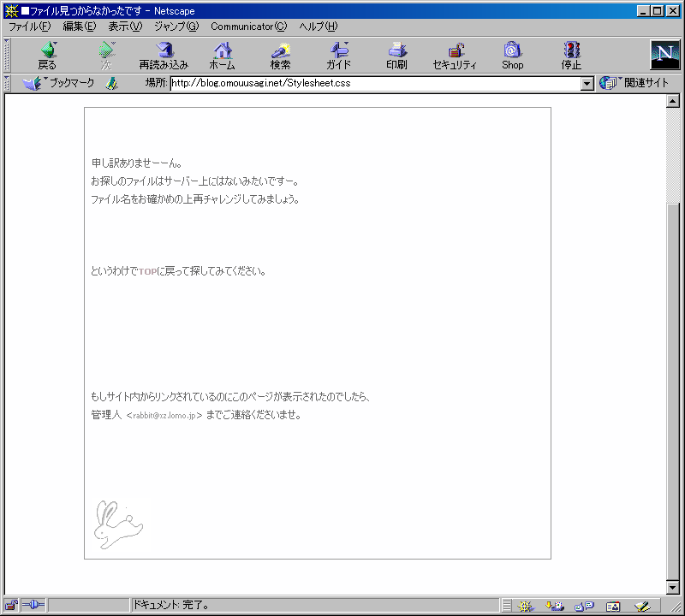Open Address Book from the component bar
Image resolution: width=685 pixels, height=616 pixels.
(x=613, y=606)
